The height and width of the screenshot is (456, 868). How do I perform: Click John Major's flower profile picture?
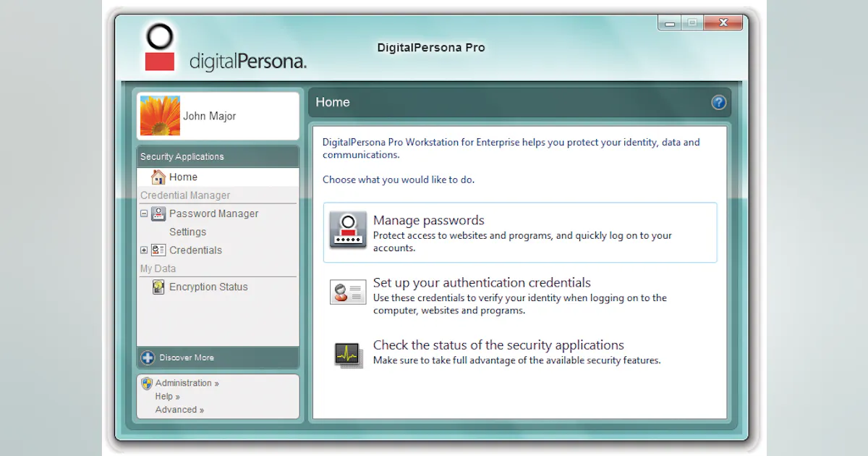pyautogui.click(x=160, y=116)
